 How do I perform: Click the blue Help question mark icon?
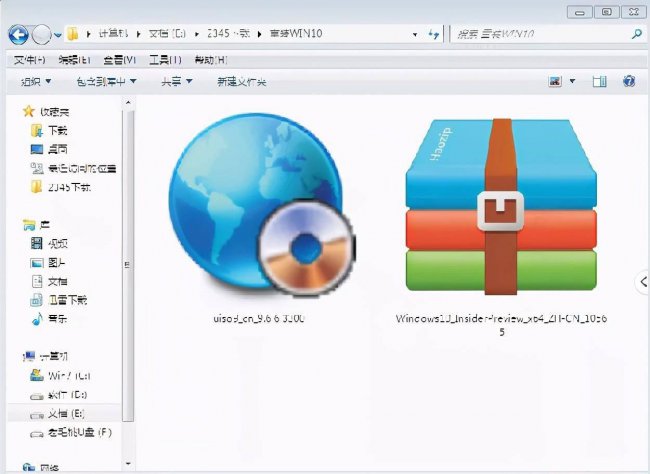[629, 81]
